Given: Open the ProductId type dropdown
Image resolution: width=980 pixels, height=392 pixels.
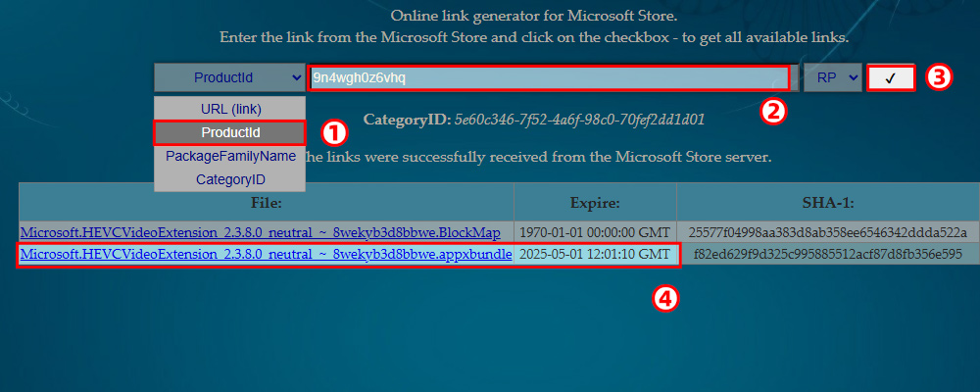Looking at the screenshot, I should pyautogui.click(x=229, y=77).
